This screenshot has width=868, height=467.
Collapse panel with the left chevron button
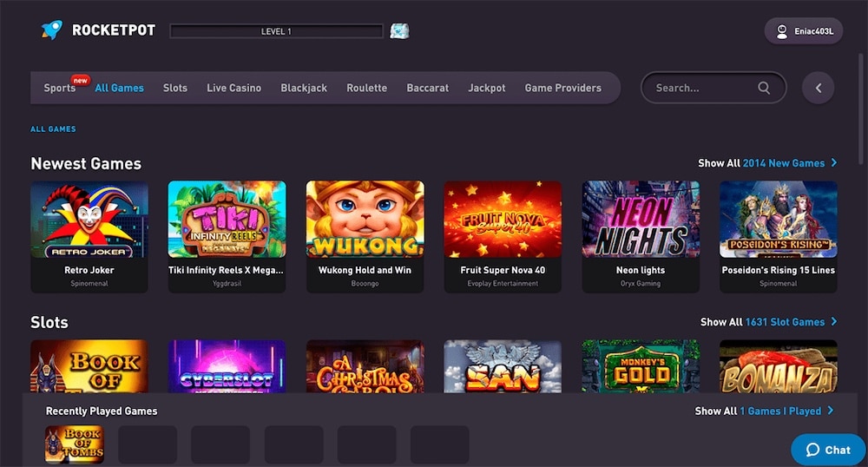[x=819, y=88]
